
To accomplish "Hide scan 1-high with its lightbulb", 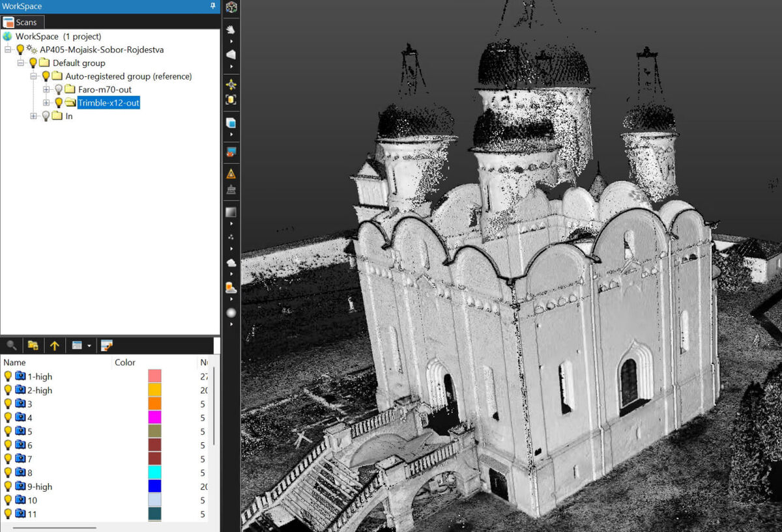I will pos(8,376).
